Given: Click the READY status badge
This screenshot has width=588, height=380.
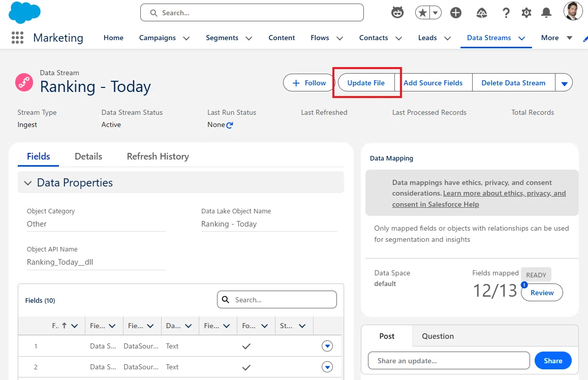Looking at the screenshot, I should [536, 275].
